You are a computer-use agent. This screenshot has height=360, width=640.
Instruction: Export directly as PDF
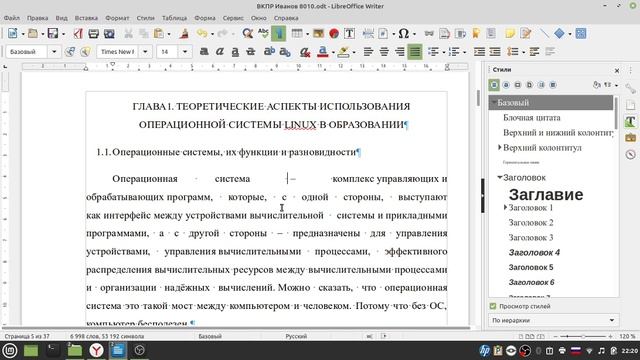(78, 33)
